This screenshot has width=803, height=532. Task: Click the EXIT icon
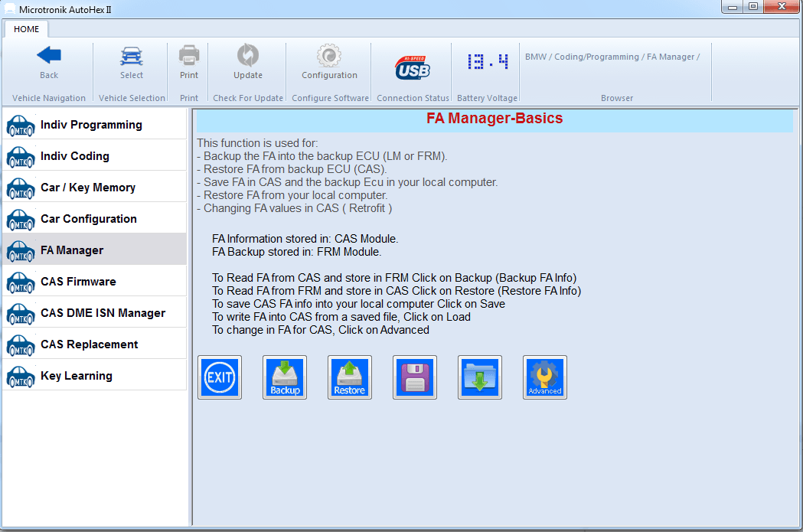(x=220, y=377)
